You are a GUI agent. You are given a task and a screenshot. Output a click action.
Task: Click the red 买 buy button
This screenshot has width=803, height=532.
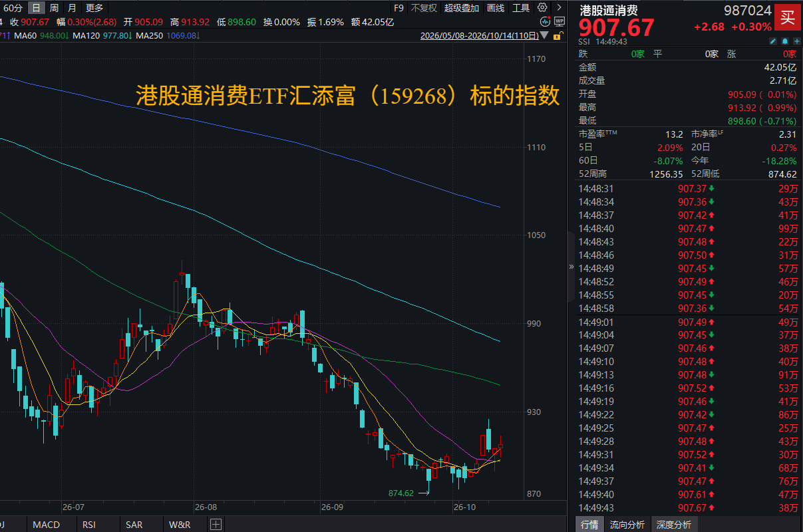(x=787, y=17)
